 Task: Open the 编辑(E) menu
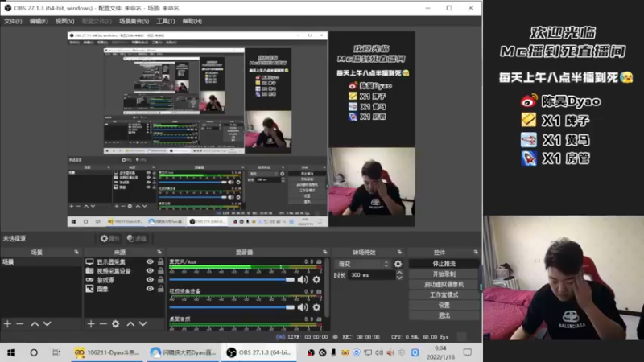click(39, 21)
